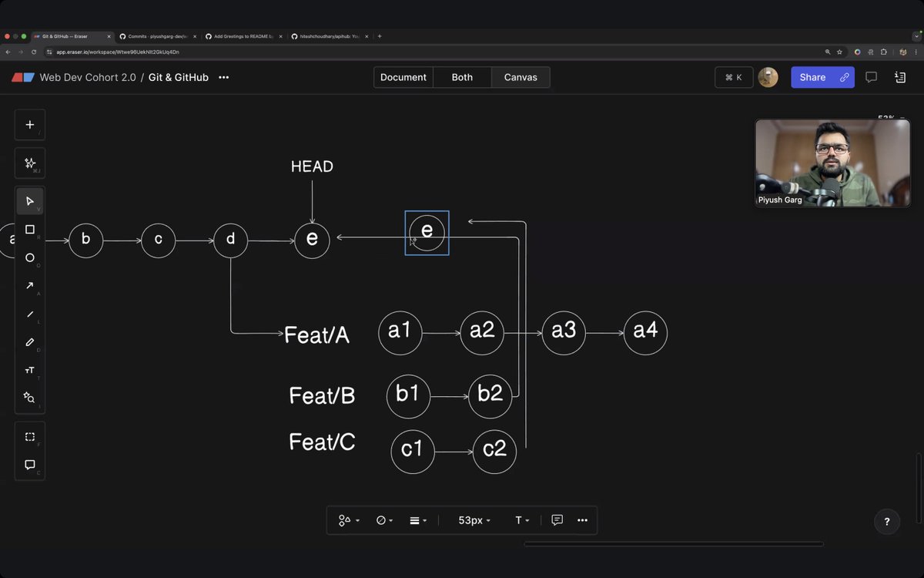The image size is (924, 578).
Task: Open the command K search box
Action: [734, 77]
